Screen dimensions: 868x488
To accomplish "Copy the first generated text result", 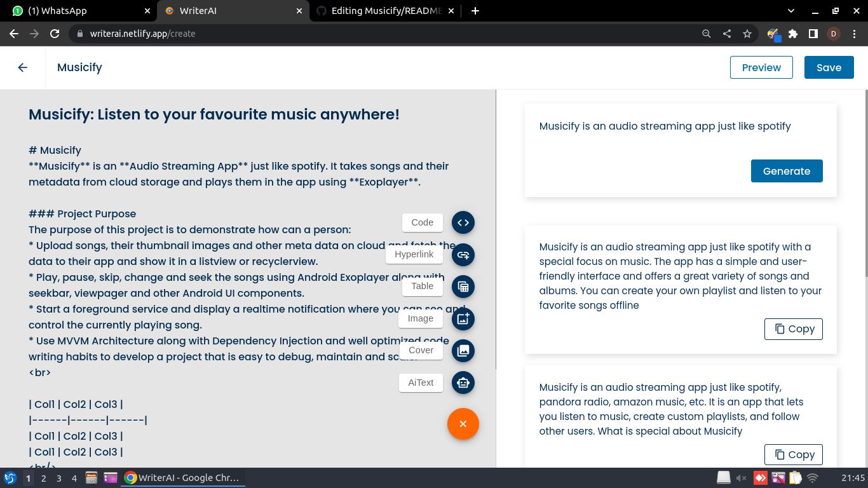I will coord(794,329).
